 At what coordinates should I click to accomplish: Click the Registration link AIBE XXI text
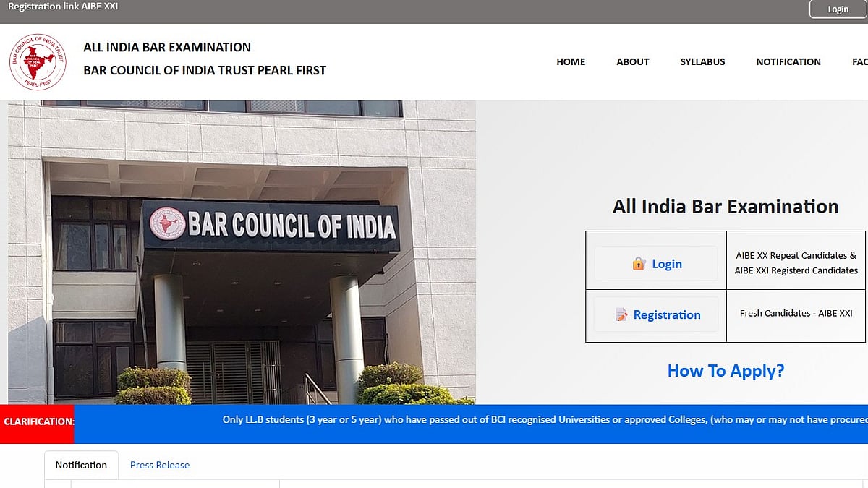tap(63, 7)
